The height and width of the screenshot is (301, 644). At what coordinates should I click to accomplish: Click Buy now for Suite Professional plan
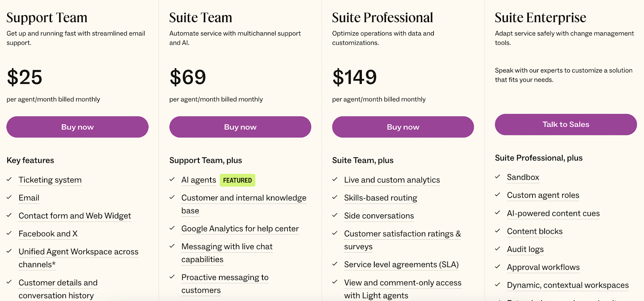403,127
